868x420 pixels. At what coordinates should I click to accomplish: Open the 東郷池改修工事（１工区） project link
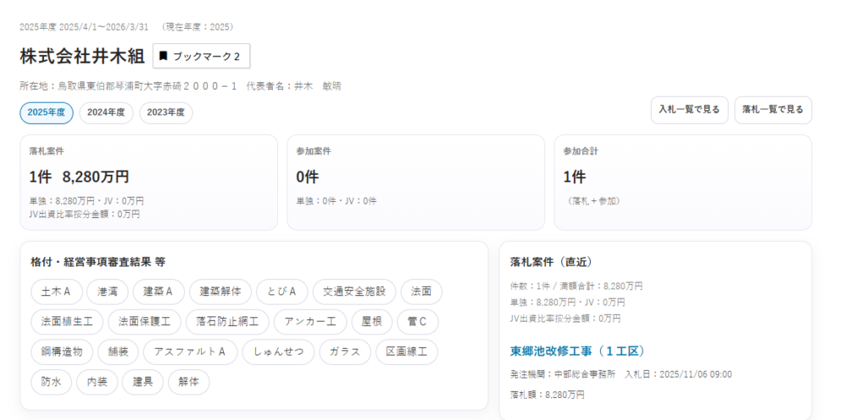pyautogui.click(x=578, y=351)
